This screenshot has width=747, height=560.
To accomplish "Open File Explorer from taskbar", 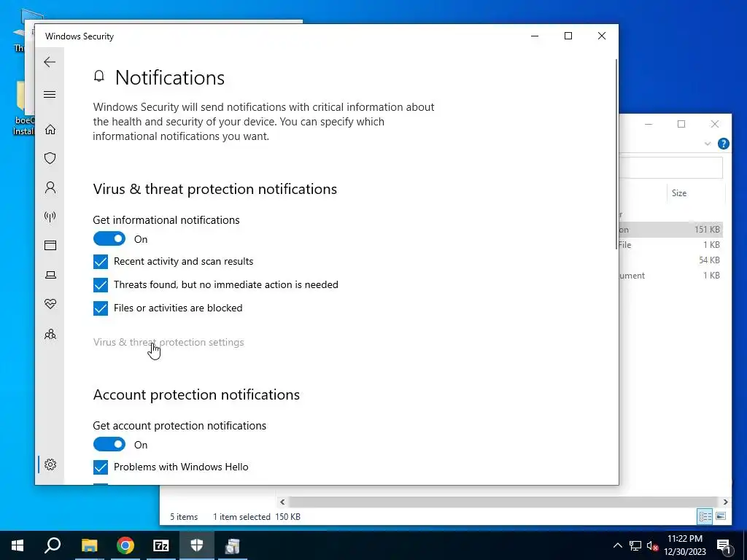I will click(x=89, y=545).
